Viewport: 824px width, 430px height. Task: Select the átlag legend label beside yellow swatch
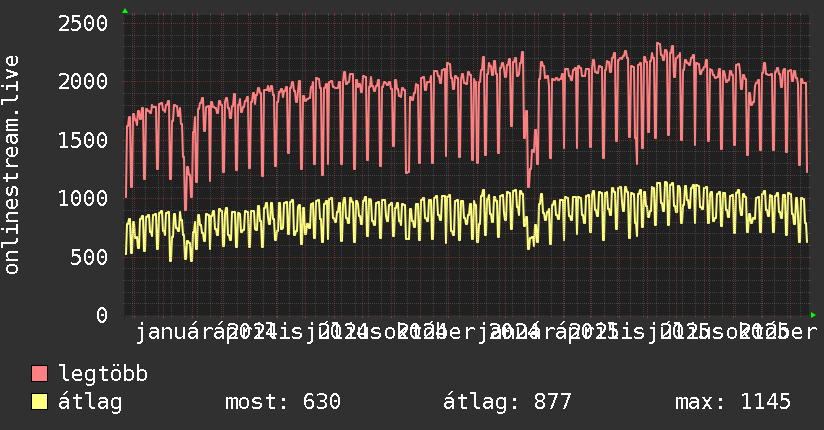click(x=90, y=402)
